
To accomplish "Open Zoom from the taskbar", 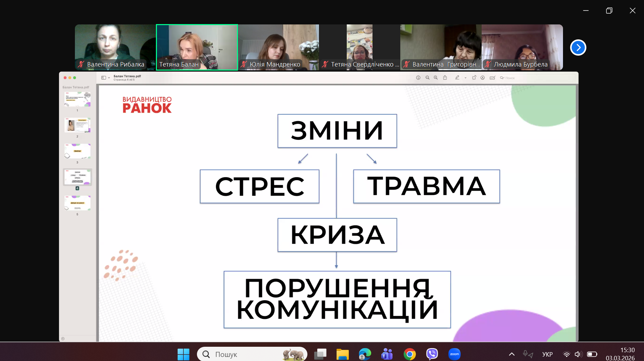I will pyautogui.click(x=454, y=354).
